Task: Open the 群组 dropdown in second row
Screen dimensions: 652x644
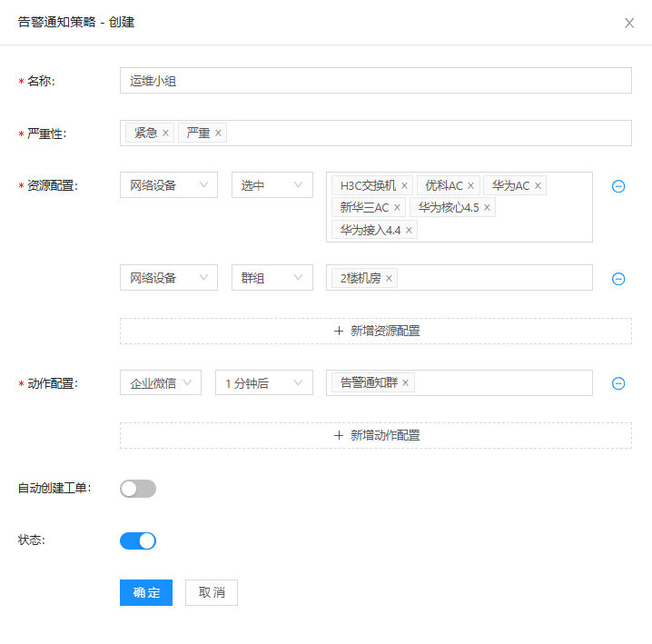Action: 272,278
